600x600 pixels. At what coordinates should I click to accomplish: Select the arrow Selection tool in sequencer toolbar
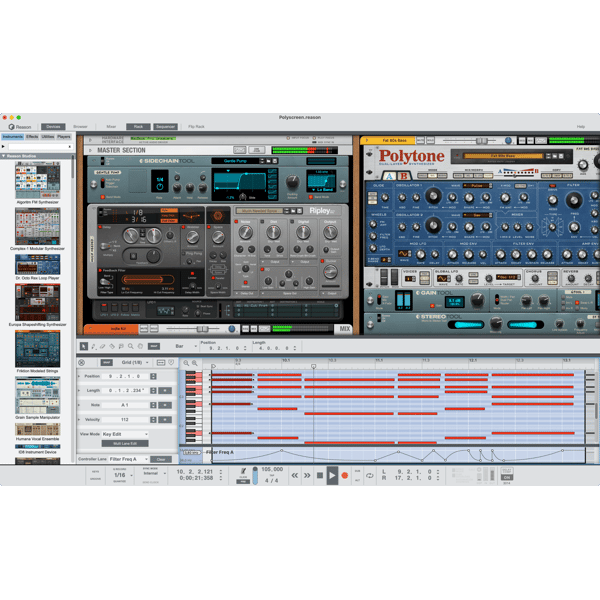[x=83, y=346]
